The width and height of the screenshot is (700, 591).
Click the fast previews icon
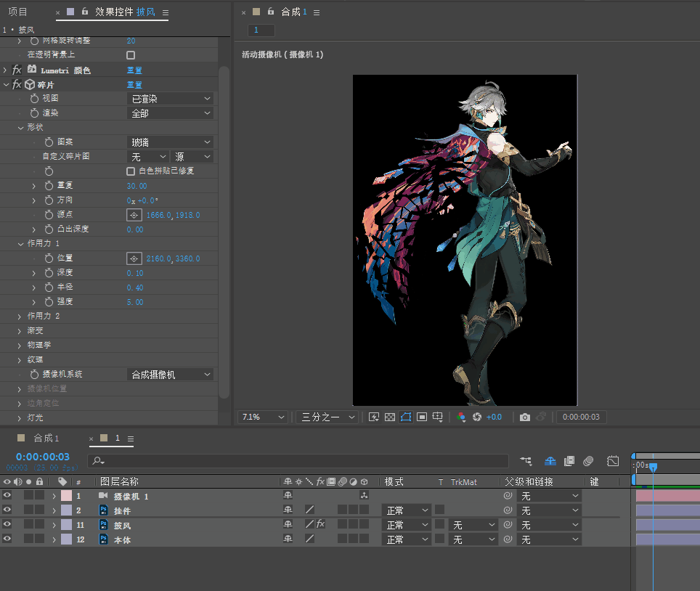coord(374,417)
